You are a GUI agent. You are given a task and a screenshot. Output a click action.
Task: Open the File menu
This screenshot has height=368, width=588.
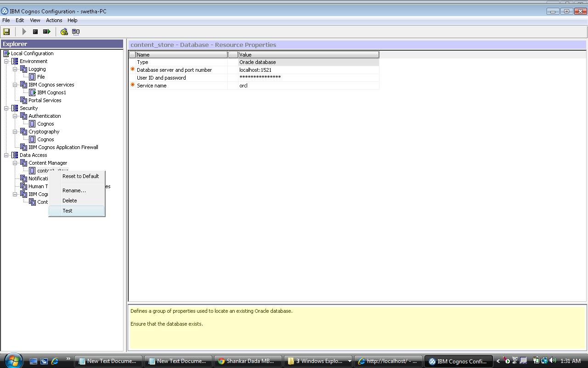tap(6, 20)
